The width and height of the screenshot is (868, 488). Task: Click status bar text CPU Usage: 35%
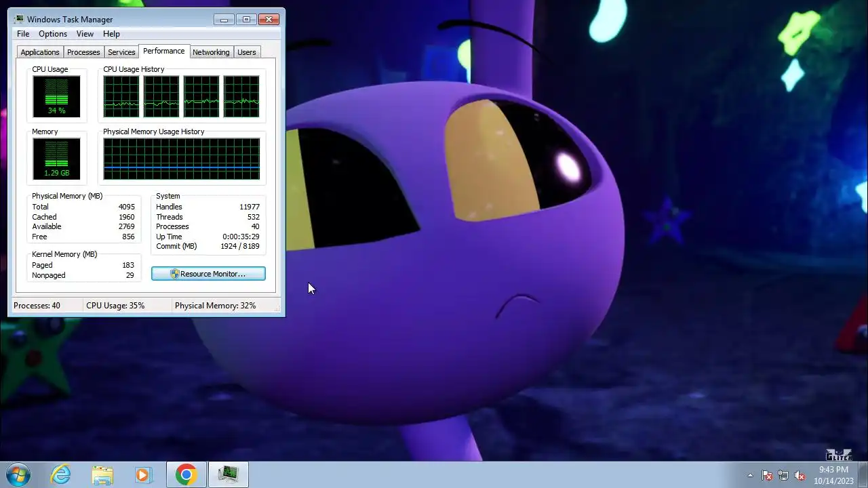click(115, 306)
